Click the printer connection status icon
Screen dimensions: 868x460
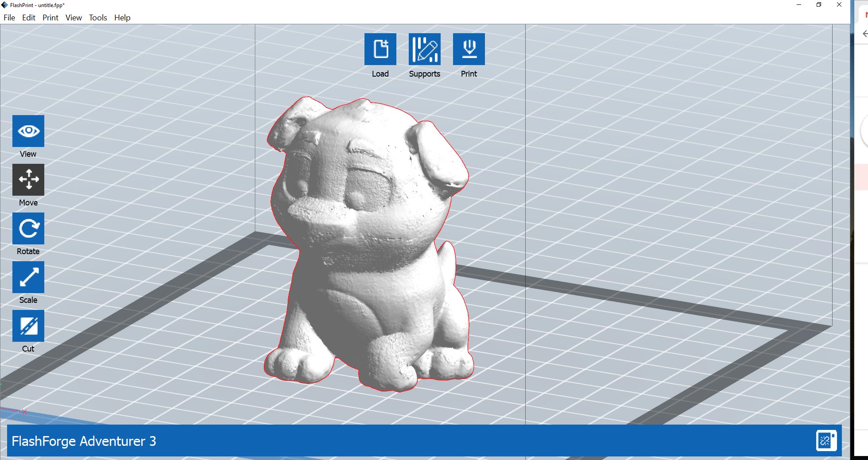(826, 441)
